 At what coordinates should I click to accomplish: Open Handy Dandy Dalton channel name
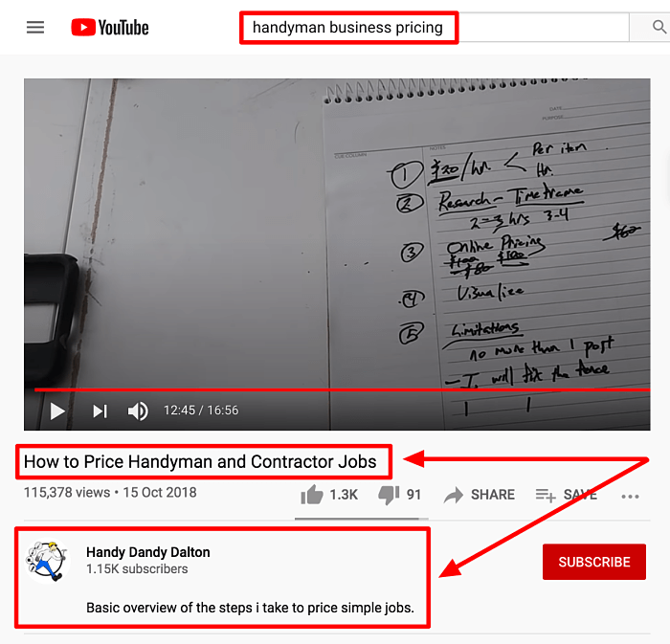click(x=147, y=552)
